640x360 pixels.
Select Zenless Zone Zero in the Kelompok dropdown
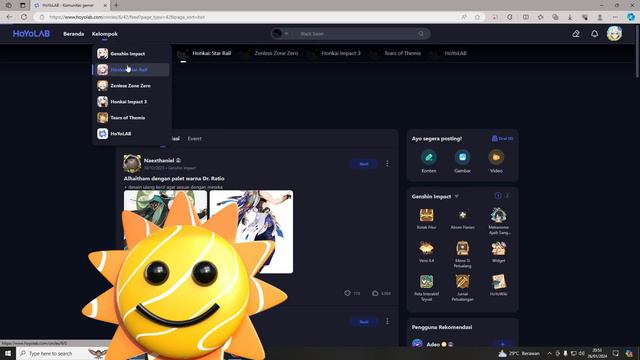[131, 86]
